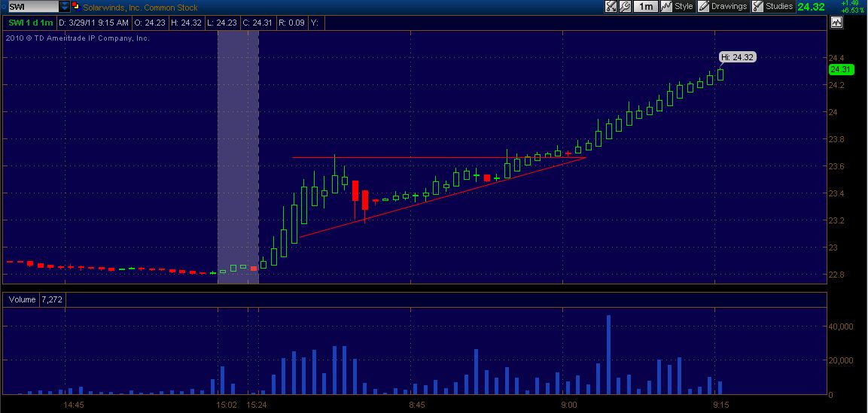Click the Volume label in lower panel
Viewport: 868px width, 413px height.
22,299
